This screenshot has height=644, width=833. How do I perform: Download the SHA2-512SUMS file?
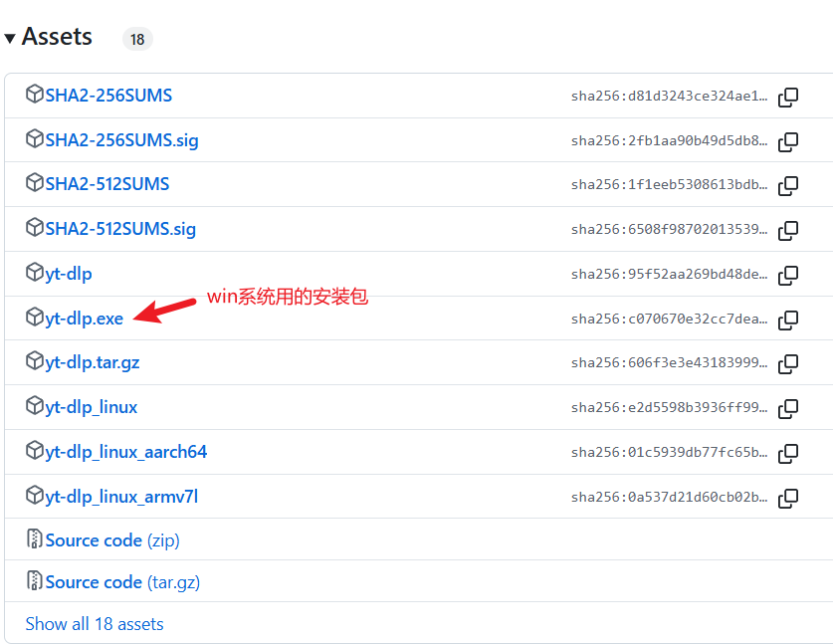tap(107, 184)
